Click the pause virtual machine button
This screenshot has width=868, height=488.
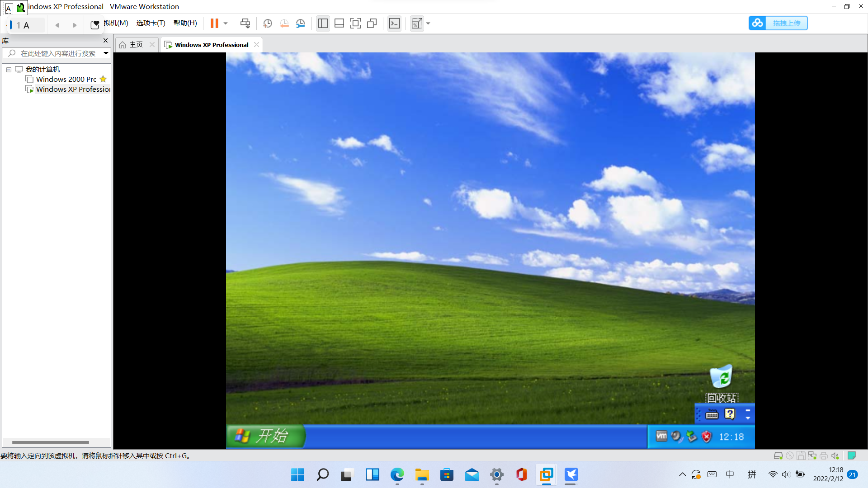click(214, 23)
